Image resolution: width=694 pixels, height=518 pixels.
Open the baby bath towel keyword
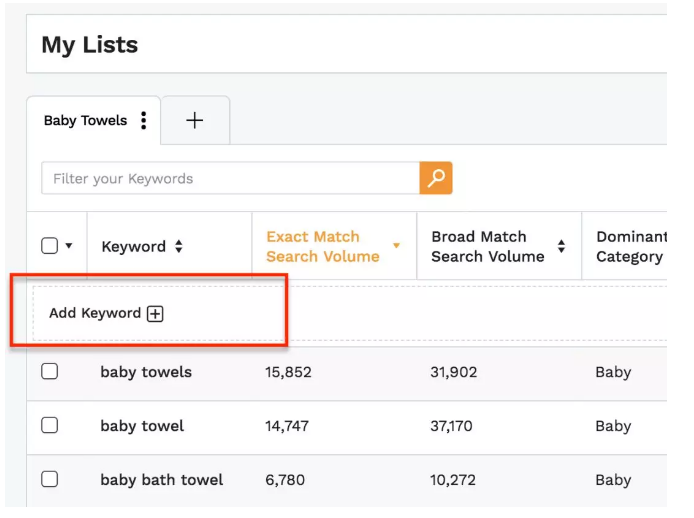pyautogui.click(x=161, y=480)
